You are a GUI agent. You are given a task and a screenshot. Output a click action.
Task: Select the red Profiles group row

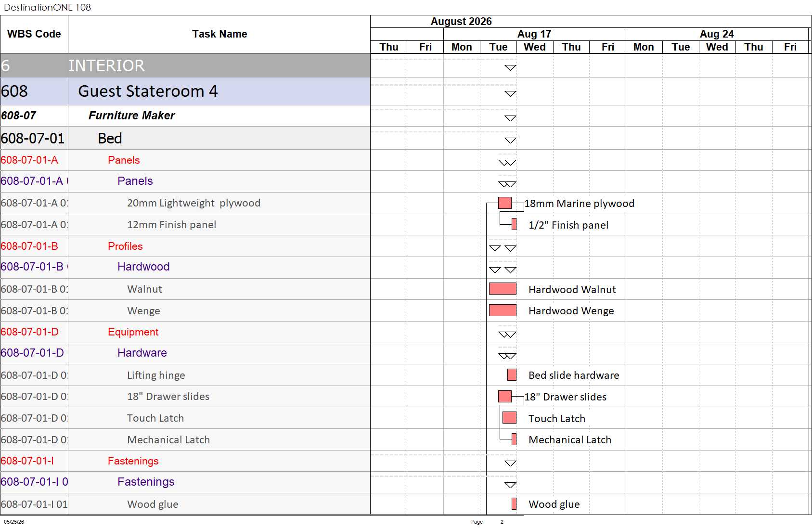[185, 246]
